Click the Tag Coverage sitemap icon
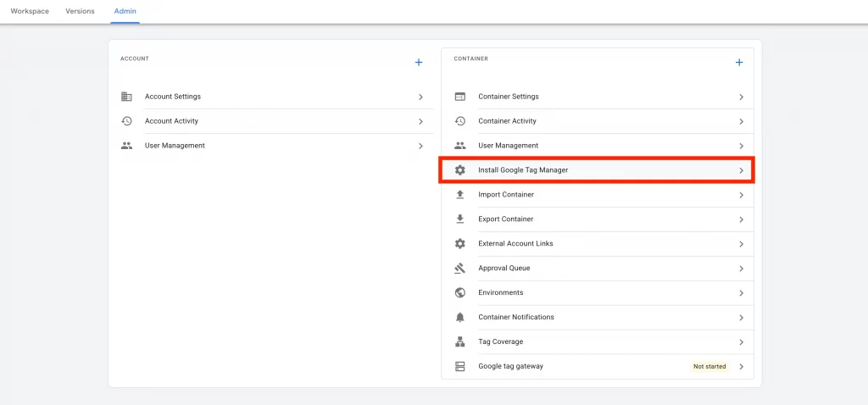Viewport: 868px width, 405px height. 460,342
